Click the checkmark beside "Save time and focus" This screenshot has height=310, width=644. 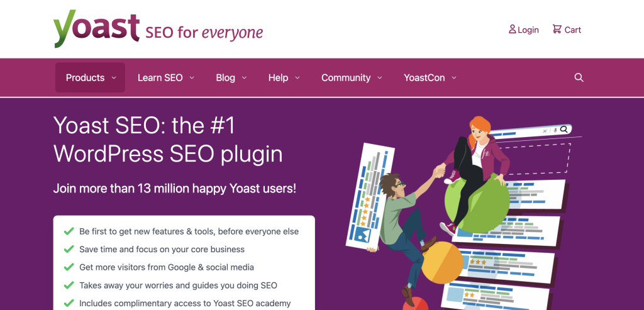tap(69, 249)
